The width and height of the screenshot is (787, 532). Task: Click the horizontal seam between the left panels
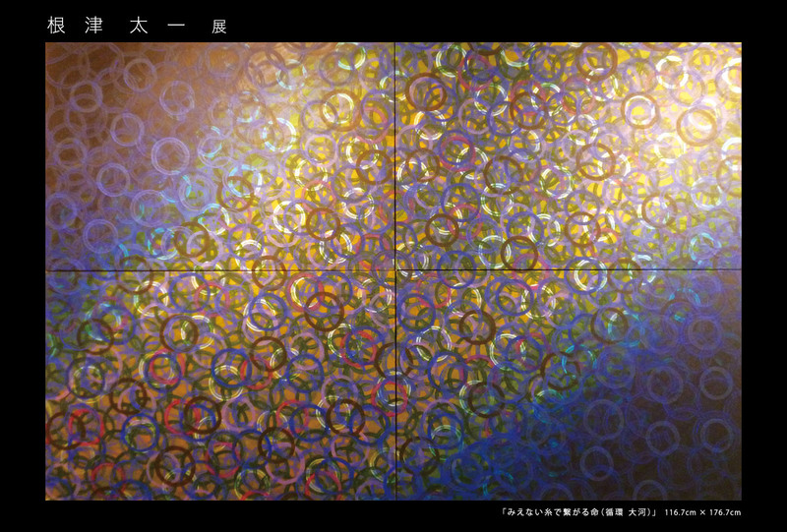[220, 271]
